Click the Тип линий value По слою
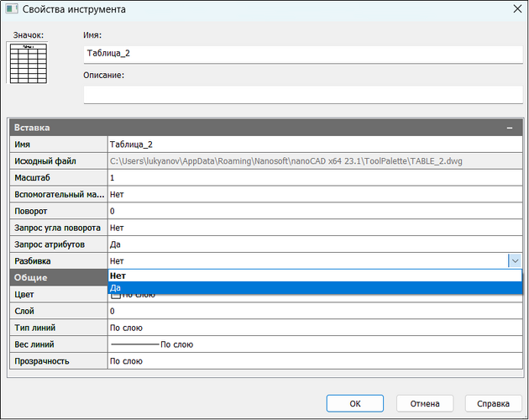Image resolution: width=529 pixels, height=420 pixels. coord(315,328)
